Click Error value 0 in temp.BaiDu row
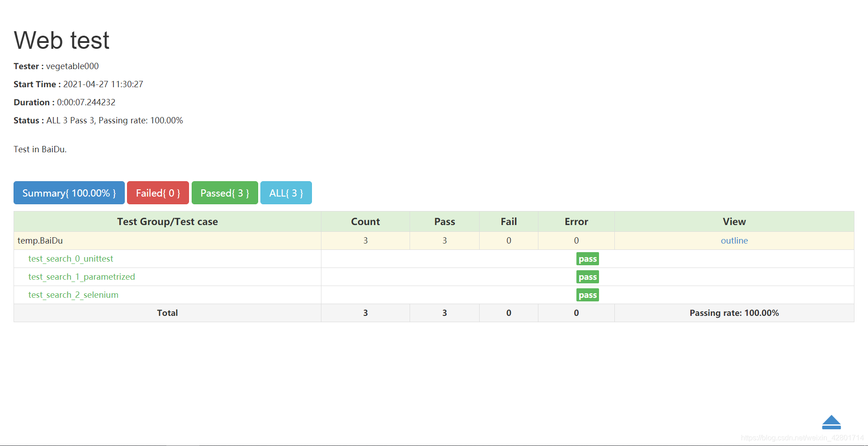 click(576, 240)
